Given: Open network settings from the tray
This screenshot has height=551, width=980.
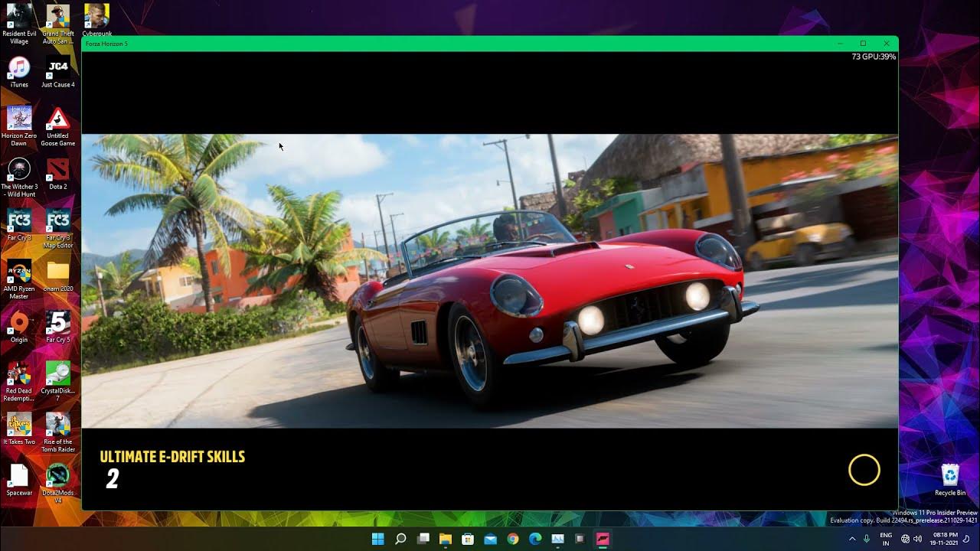Looking at the screenshot, I should pyautogui.click(x=905, y=539).
